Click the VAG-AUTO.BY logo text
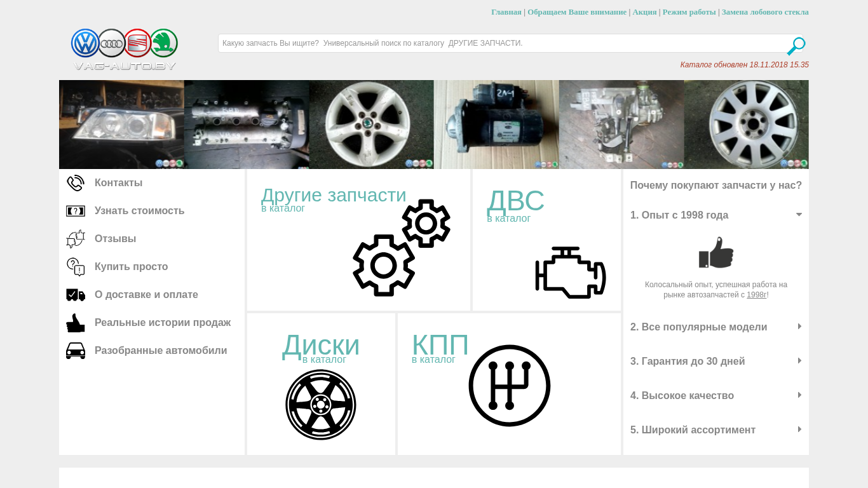The height and width of the screenshot is (488, 868). click(x=125, y=65)
